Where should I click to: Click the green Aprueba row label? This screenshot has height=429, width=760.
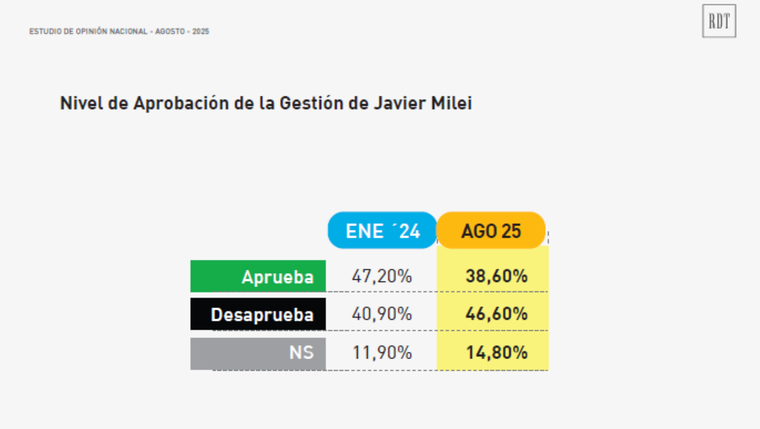coord(258,276)
